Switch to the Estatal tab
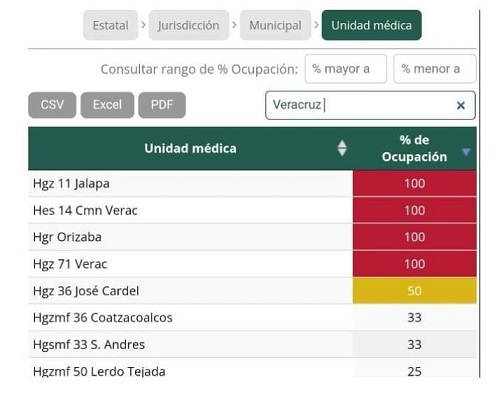The height and width of the screenshot is (393, 504). click(110, 25)
